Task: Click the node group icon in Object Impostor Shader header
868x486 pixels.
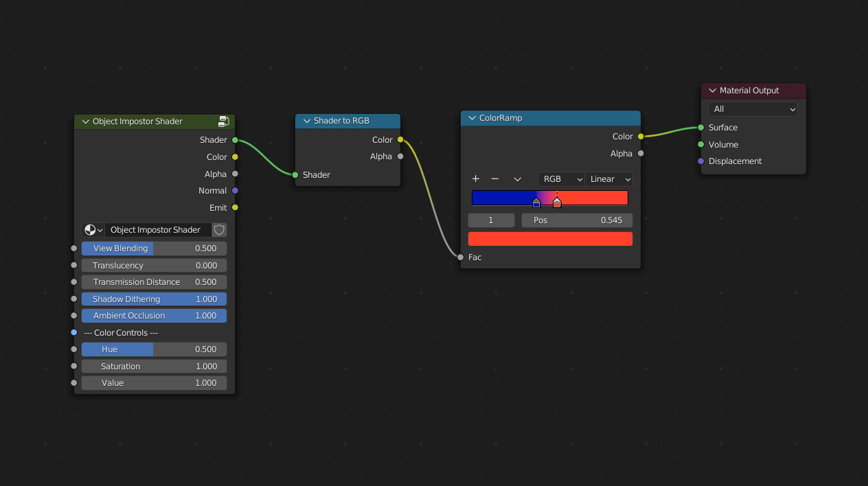Action: pyautogui.click(x=224, y=121)
